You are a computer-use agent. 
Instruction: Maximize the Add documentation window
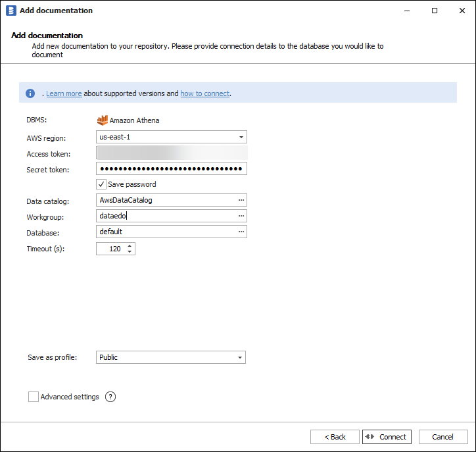[435, 11]
